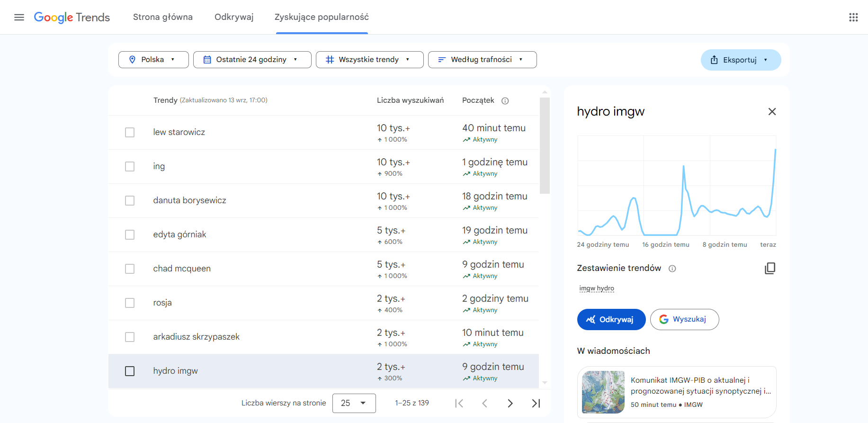Select the chad mcqueen checkbox
This screenshot has height=423, width=868.
[x=130, y=269]
